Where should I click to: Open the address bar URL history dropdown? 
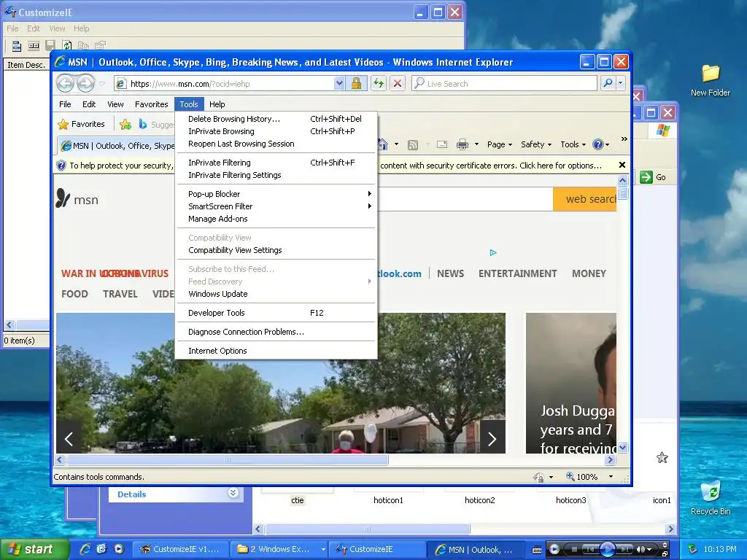pyautogui.click(x=339, y=83)
